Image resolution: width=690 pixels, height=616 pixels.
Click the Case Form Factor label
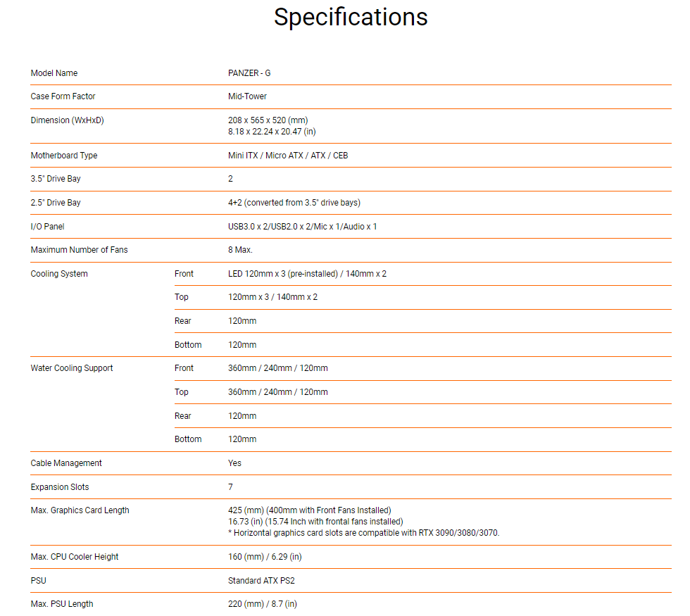63,96
